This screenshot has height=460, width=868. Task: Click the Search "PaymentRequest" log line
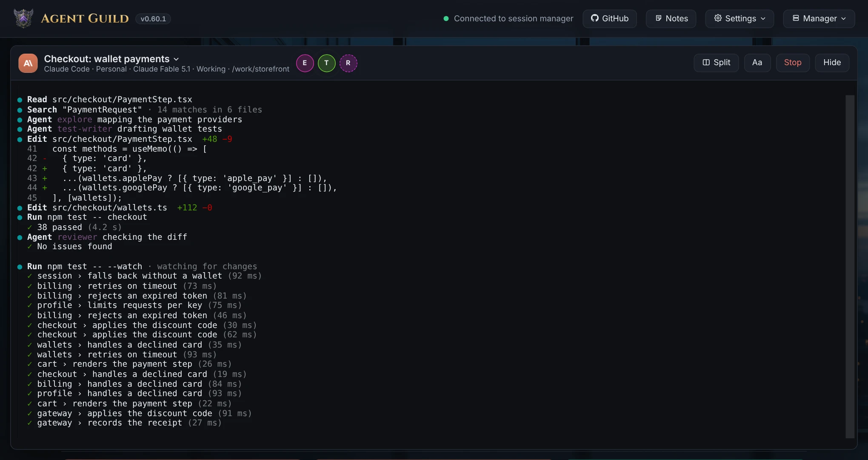click(140, 109)
